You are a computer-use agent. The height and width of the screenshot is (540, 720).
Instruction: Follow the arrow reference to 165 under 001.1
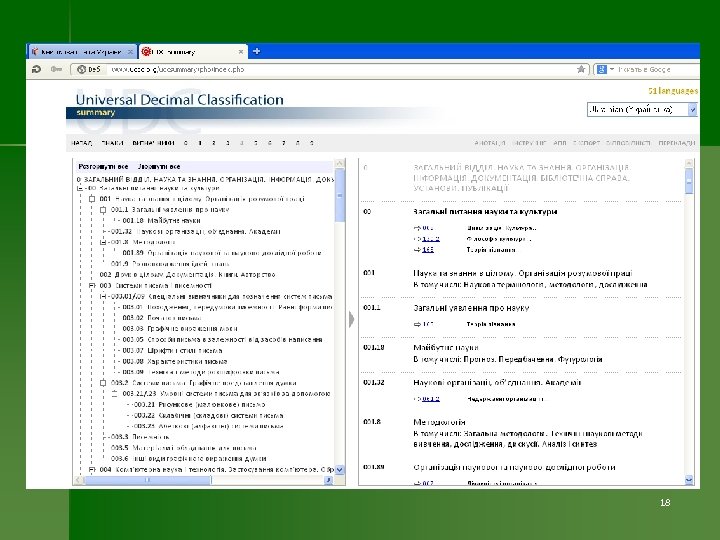pyautogui.click(x=428, y=324)
